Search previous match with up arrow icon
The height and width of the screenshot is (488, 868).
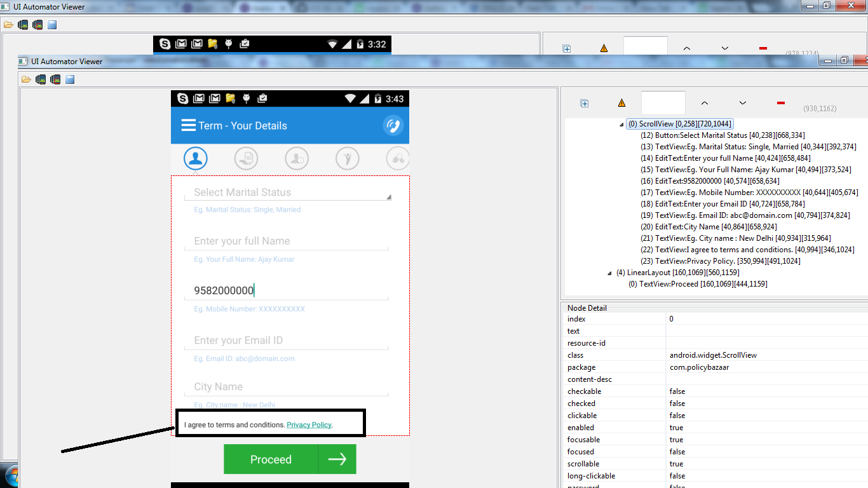(x=704, y=102)
